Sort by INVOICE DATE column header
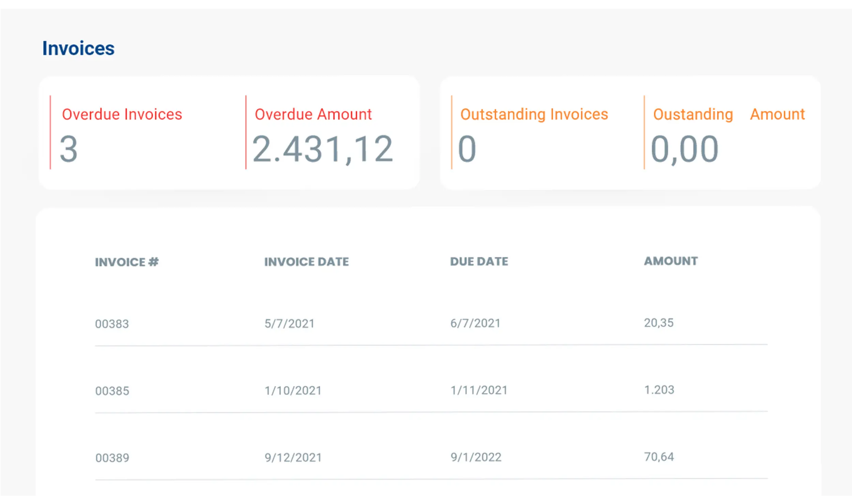 pyautogui.click(x=306, y=262)
